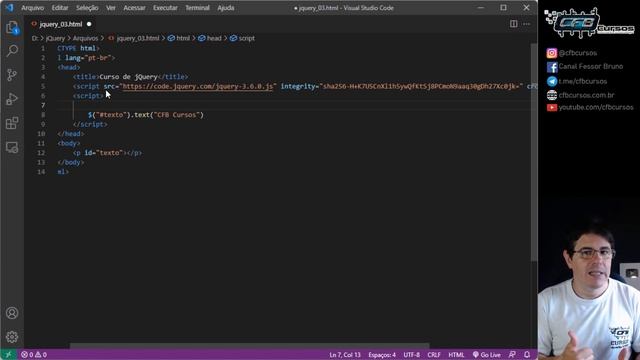The image size is (640, 360).
Task: Open errors and warnings count in status bar
Action: tap(34, 355)
